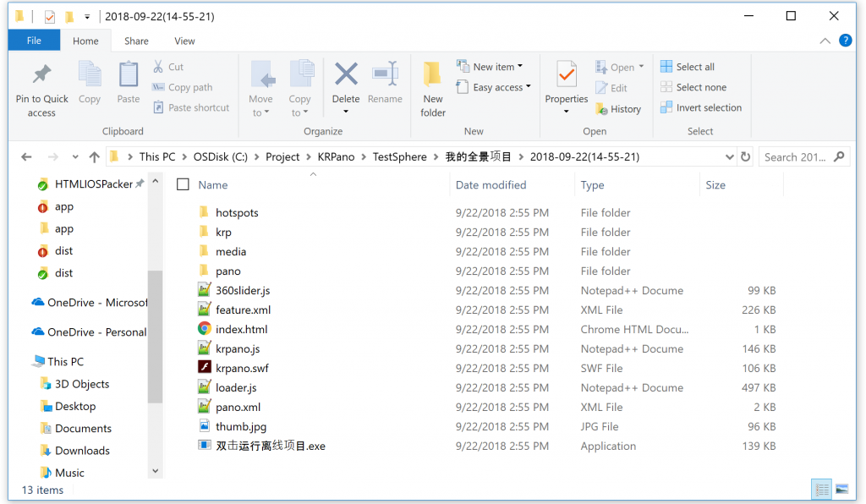Click Copy path in Clipboard group

pos(183,87)
